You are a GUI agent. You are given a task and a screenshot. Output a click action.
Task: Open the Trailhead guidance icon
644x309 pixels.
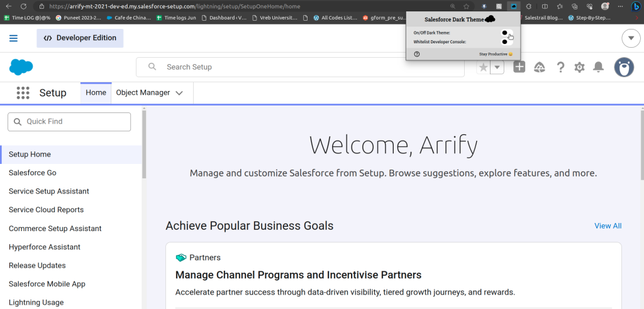(x=539, y=67)
